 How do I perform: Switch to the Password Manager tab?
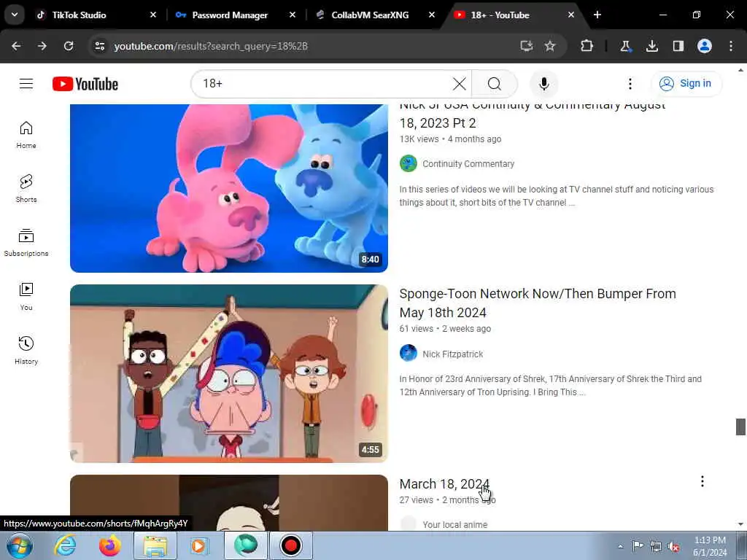coord(230,15)
